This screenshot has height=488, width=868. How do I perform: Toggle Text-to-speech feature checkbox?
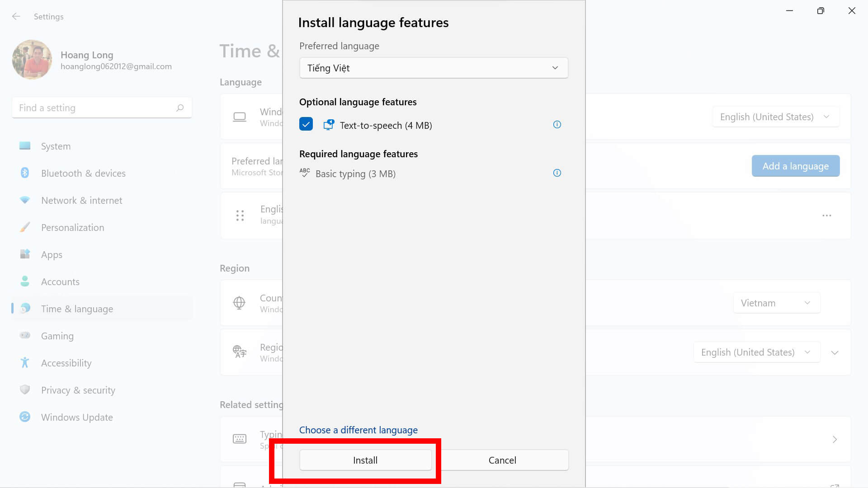coord(306,124)
